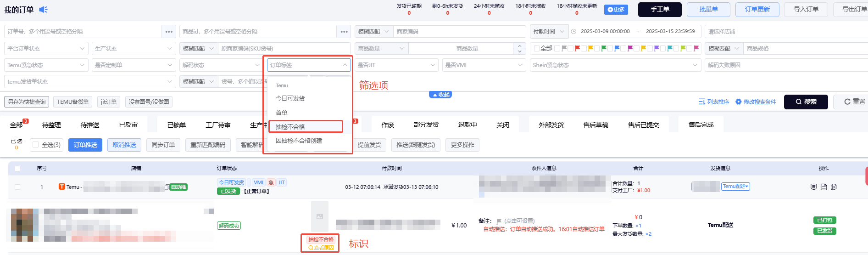
Task: Check the 全选(3) checkbox
Action: [x=35, y=145]
